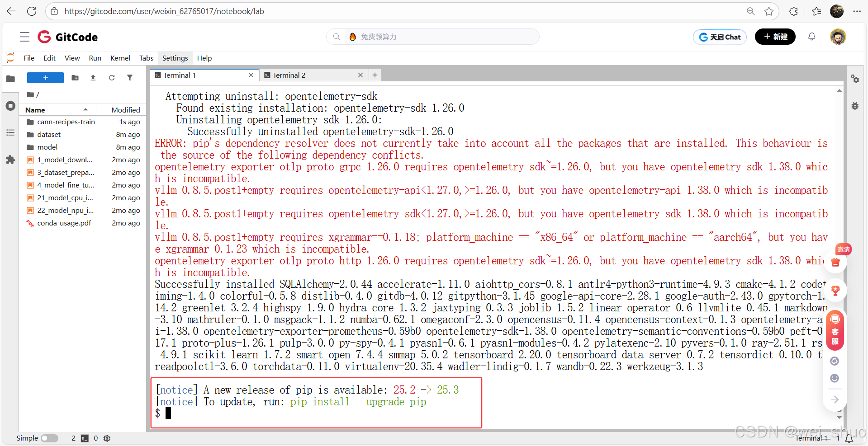Open the Help menu
868x446 pixels.
204,58
